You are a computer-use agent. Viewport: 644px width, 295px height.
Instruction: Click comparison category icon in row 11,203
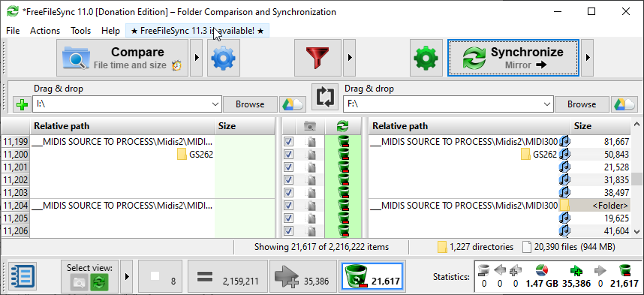[311, 193]
